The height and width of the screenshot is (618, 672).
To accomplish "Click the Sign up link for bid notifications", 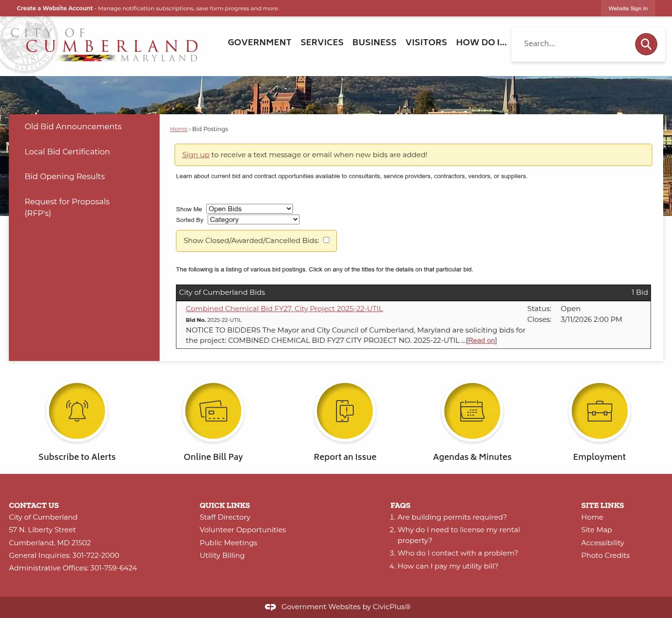I will [x=196, y=154].
